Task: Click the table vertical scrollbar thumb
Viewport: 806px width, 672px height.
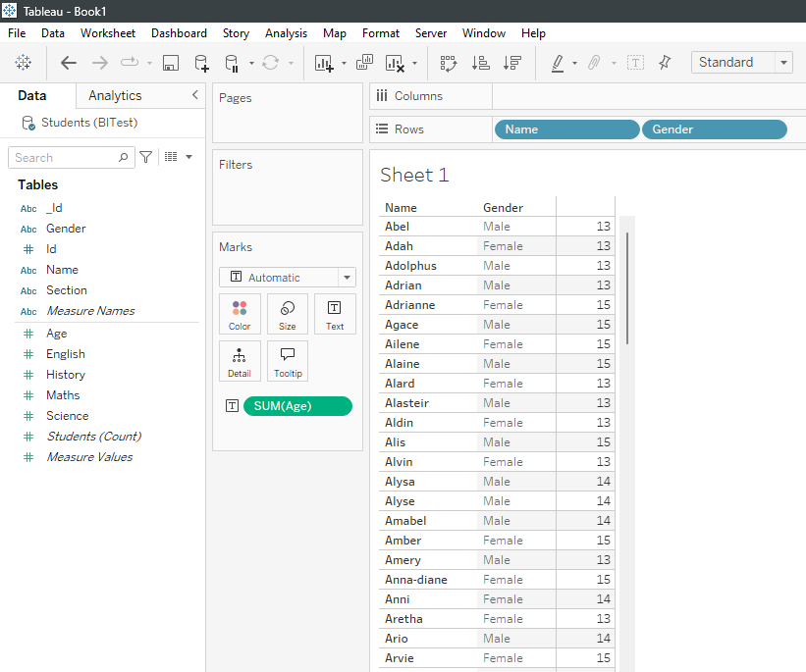Action: tap(627, 288)
